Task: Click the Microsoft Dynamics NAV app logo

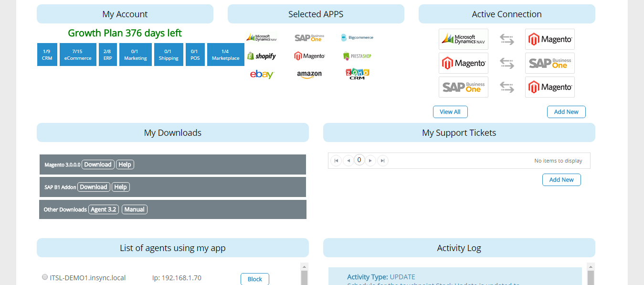Action: point(262,37)
